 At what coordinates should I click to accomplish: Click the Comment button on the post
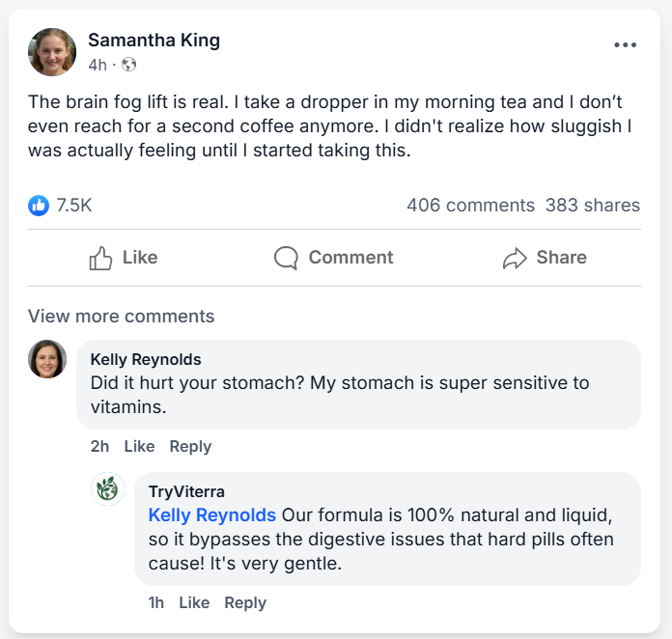[x=333, y=258]
